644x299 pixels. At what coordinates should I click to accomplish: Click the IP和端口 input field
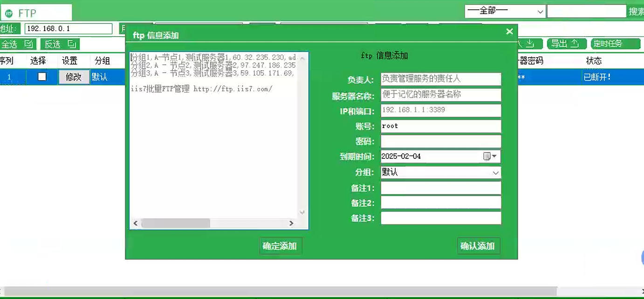441,110
